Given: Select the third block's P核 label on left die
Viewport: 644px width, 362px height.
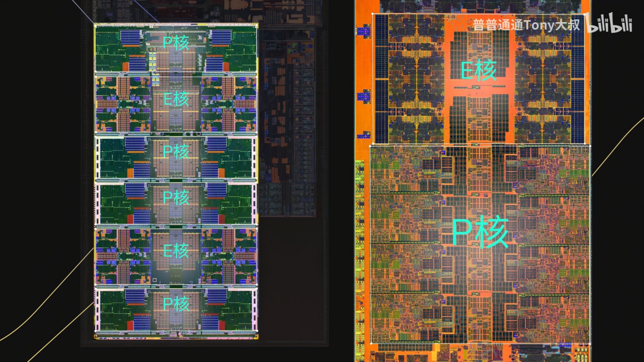Looking at the screenshot, I should coord(176,152).
